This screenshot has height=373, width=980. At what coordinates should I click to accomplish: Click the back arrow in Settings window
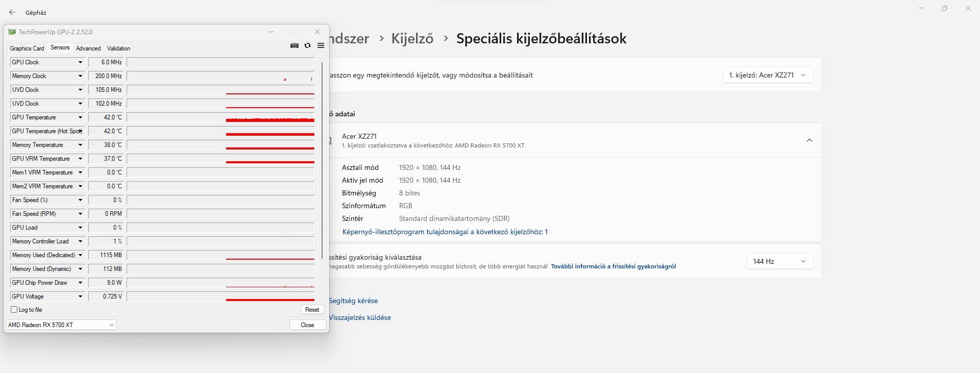click(x=12, y=12)
